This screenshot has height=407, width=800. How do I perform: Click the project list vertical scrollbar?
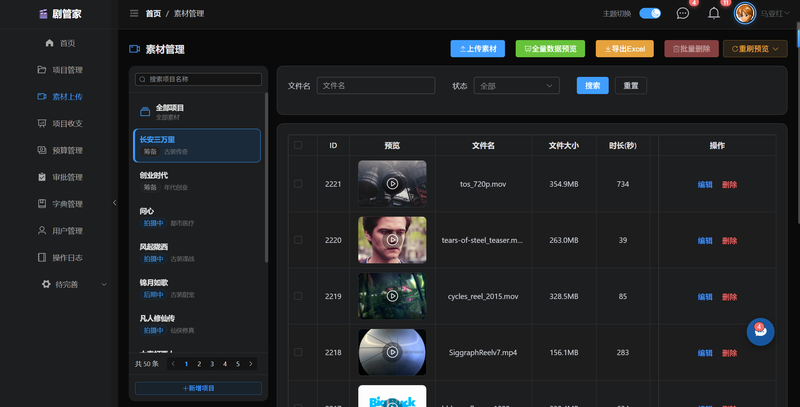point(266,177)
